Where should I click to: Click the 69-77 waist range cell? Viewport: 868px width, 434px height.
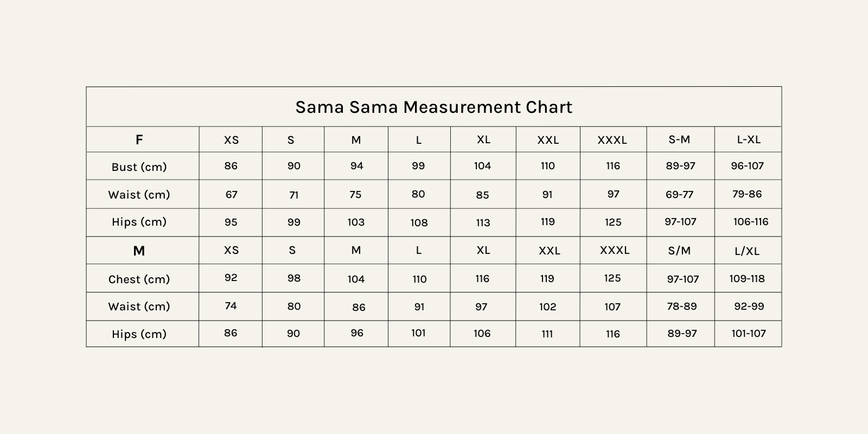point(679,195)
